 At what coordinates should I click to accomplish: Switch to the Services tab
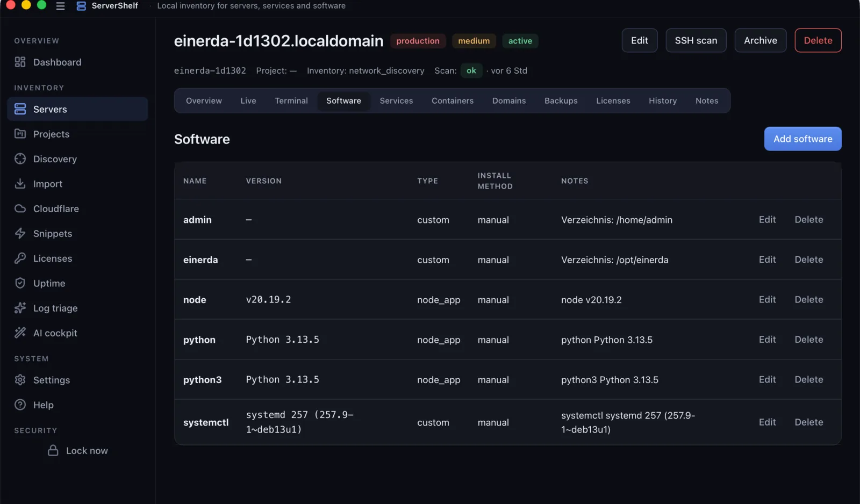396,101
